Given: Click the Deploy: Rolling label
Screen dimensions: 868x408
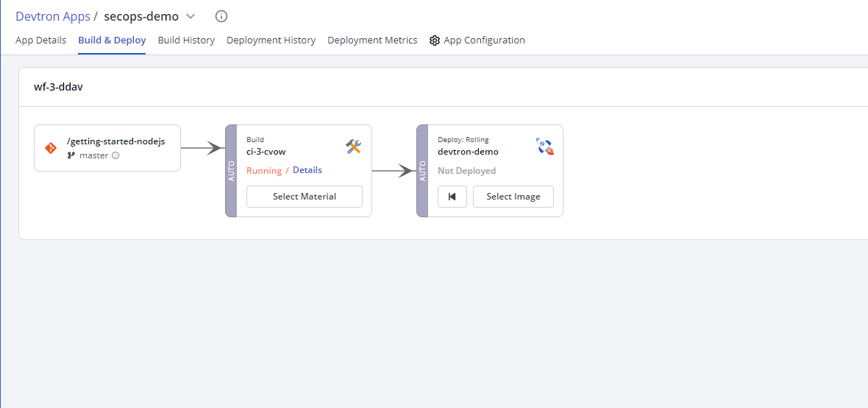Looking at the screenshot, I should 463,140.
